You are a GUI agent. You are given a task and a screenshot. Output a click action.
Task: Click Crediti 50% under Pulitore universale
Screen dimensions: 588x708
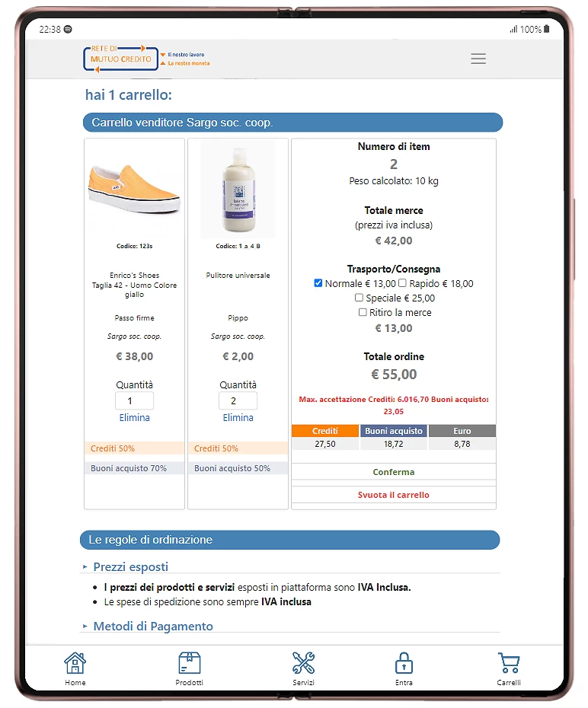(x=238, y=448)
